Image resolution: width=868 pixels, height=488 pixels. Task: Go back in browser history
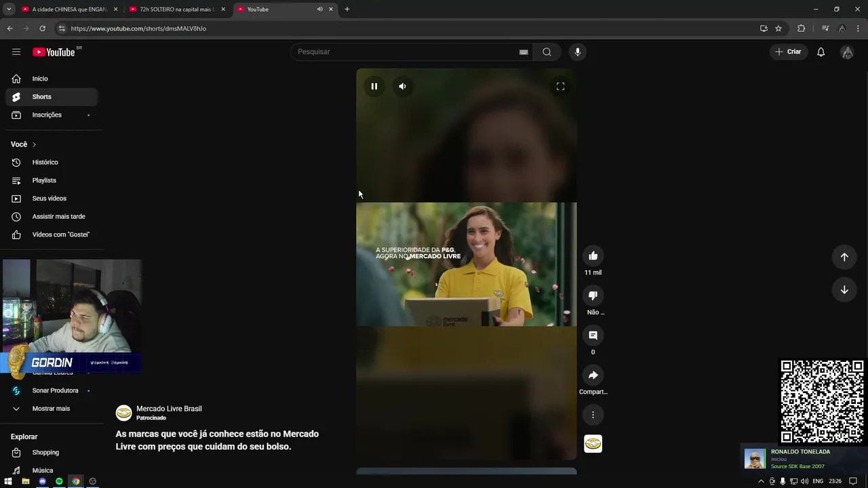tap(9, 28)
